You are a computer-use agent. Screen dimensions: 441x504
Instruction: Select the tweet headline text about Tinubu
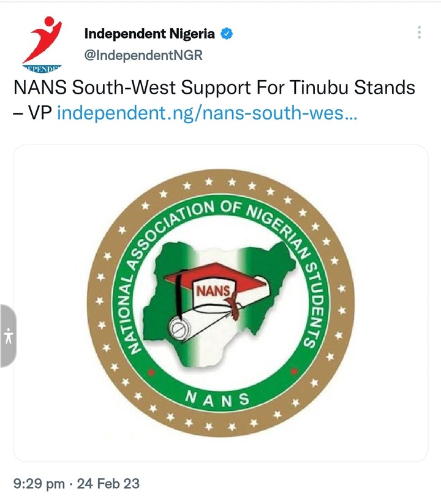(x=214, y=100)
